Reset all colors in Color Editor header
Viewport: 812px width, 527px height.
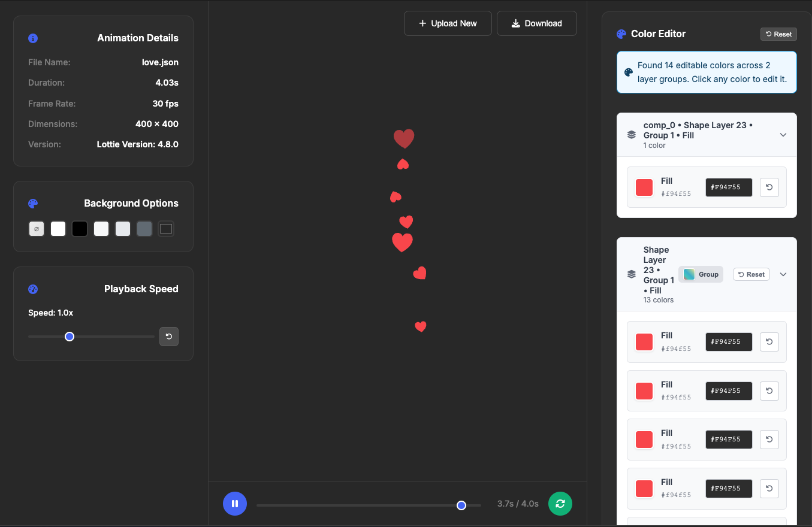[x=778, y=34]
